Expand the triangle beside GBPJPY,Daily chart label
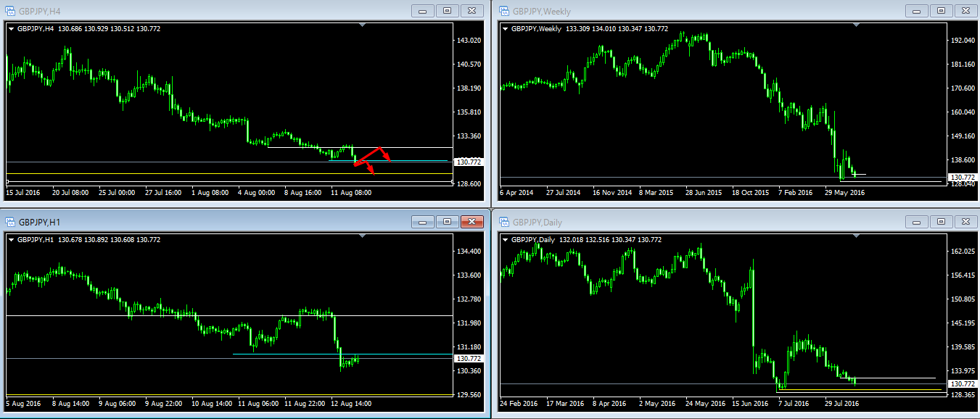 click(x=505, y=240)
